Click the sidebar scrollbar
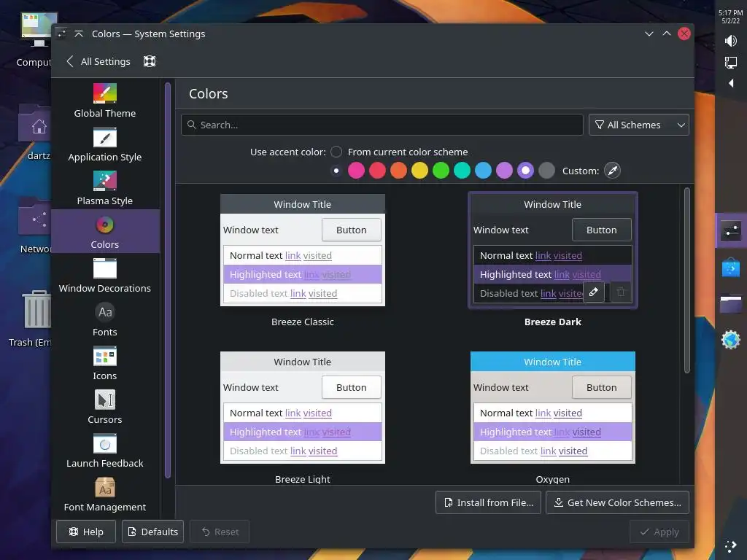Viewport: 747px width, 560px height. (x=168, y=281)
